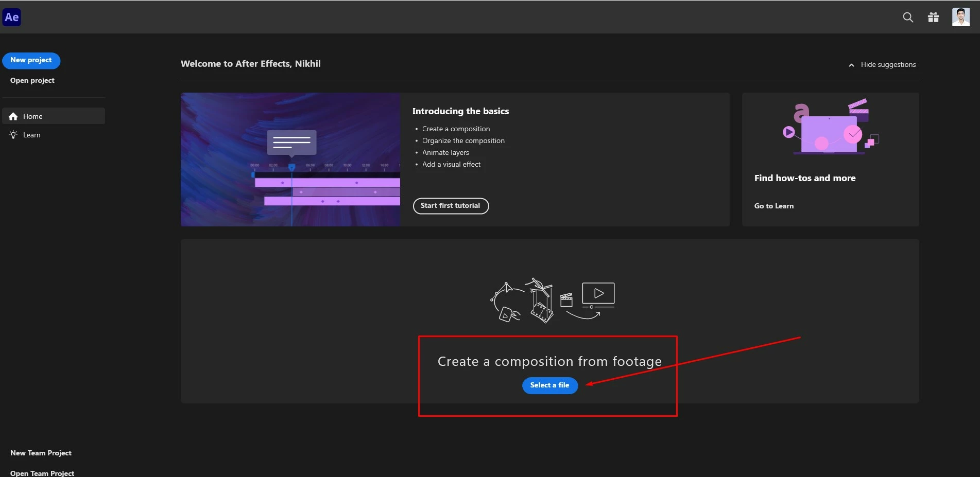Click Open Team Project

pos(42,473)
